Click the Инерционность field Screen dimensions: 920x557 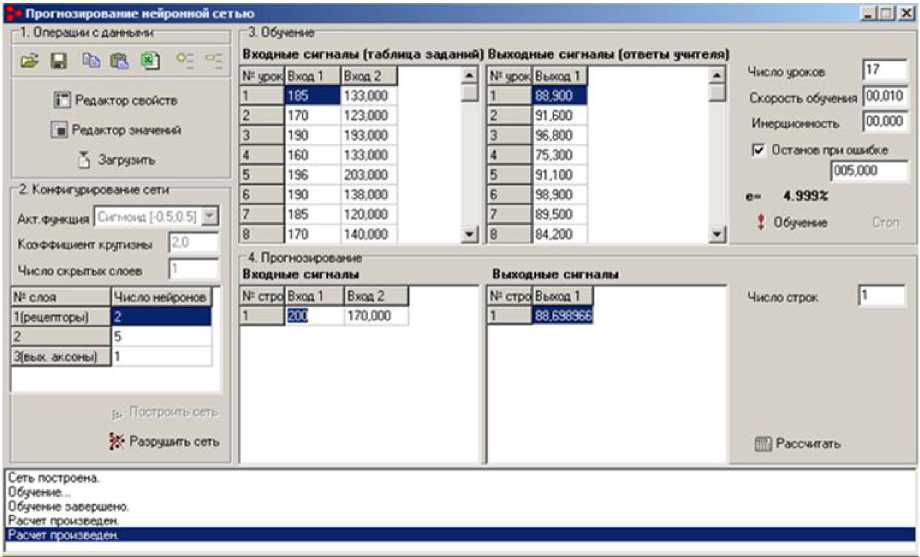click(x=885, y=121)
